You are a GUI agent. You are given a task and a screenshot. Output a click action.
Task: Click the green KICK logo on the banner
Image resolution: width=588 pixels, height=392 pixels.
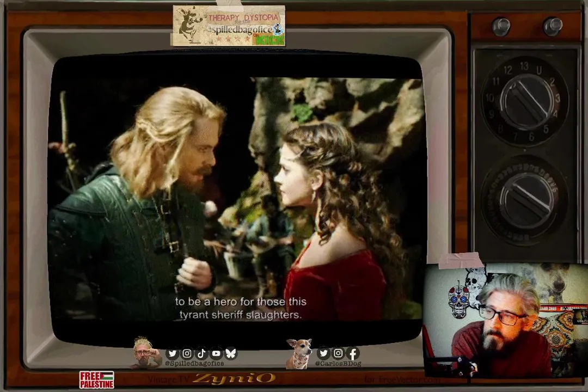(x=271, y=39)
